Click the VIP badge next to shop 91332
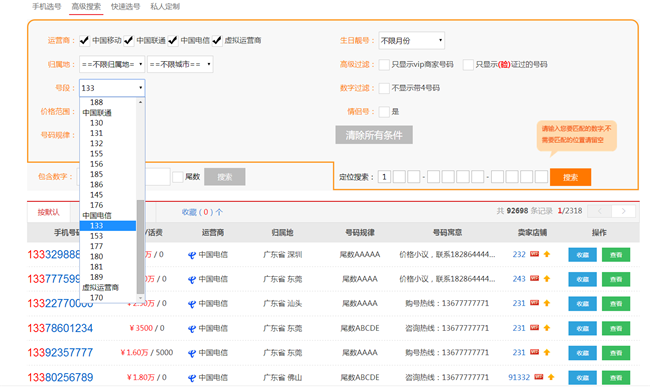Viewport: 650px width, 389px height. tap(539, 377)
